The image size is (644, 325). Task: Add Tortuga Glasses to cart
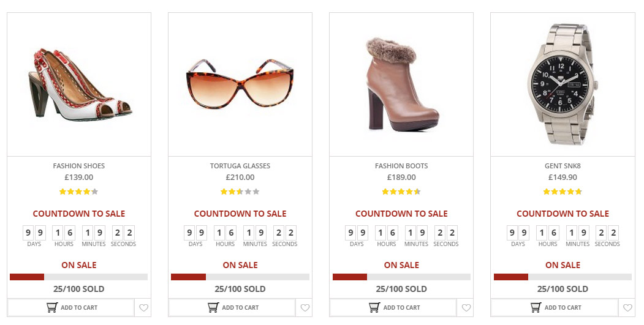(232, 307)
